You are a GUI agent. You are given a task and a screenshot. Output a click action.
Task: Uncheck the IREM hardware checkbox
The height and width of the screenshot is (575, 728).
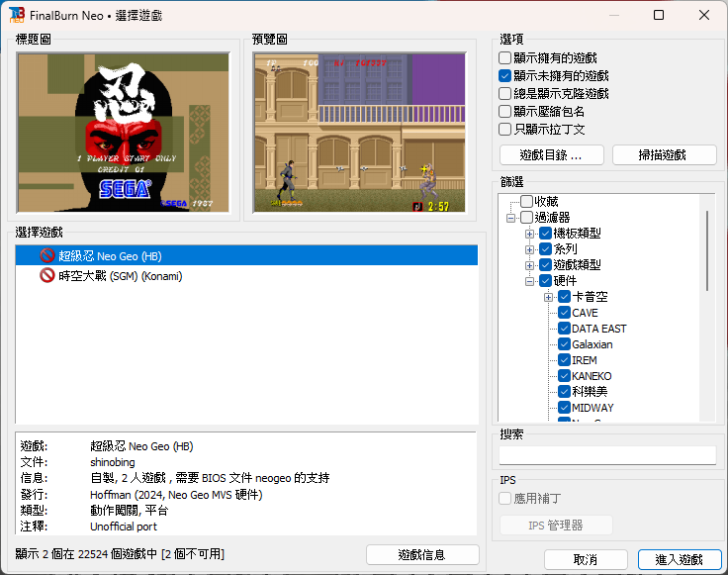pos(564,360)
